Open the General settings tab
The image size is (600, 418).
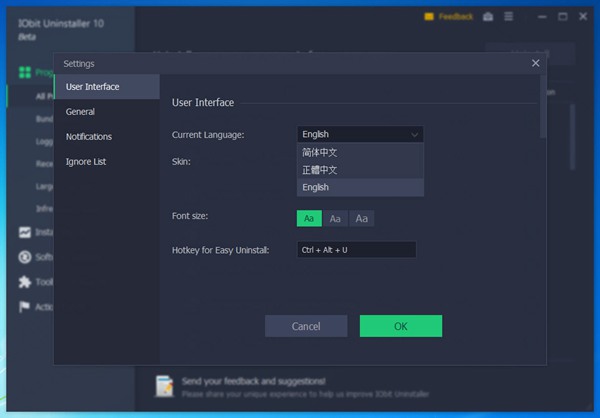[107, 112]
